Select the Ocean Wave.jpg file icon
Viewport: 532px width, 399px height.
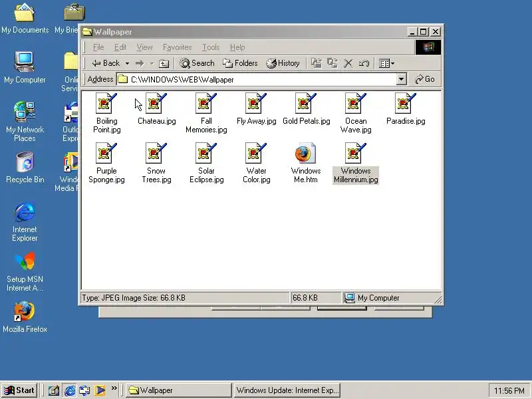coord(356,103)
